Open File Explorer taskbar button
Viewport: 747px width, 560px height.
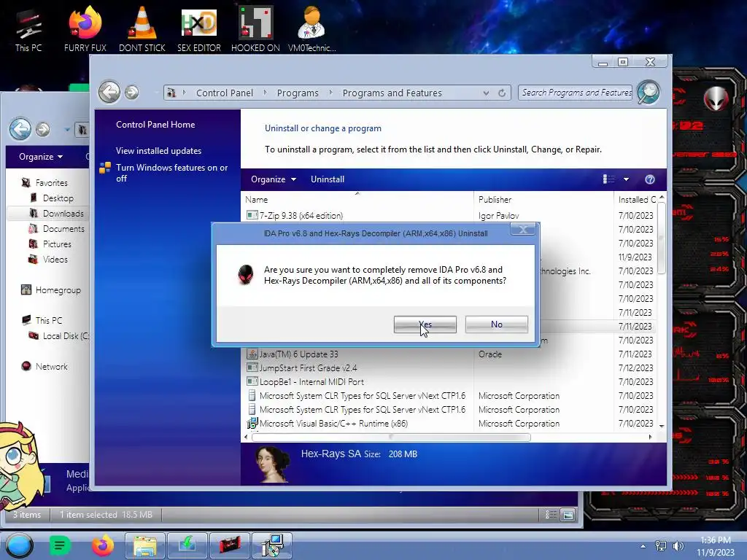tap(145, 545)
